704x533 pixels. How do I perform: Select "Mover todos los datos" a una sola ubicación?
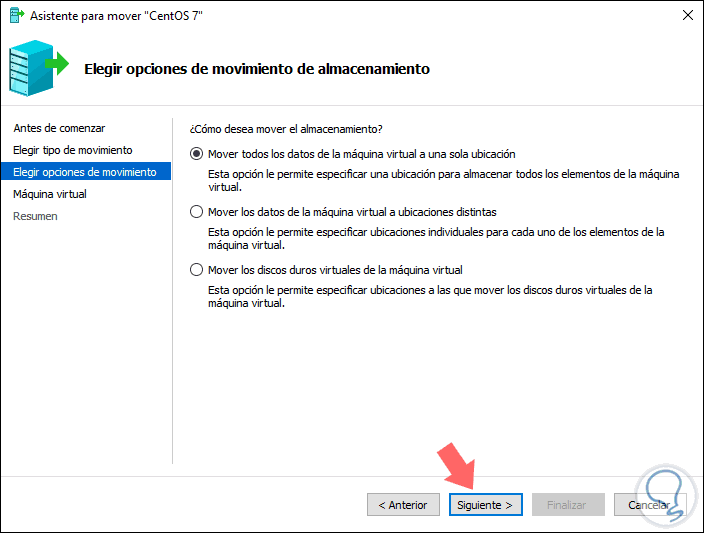(x=196, y=154)
